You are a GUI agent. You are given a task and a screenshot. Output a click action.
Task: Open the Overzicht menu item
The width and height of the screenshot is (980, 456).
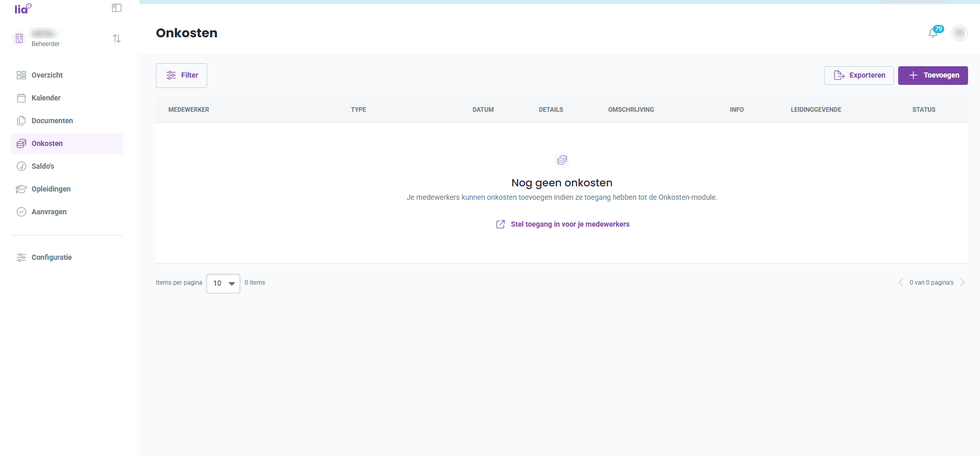tap(67, 75)
